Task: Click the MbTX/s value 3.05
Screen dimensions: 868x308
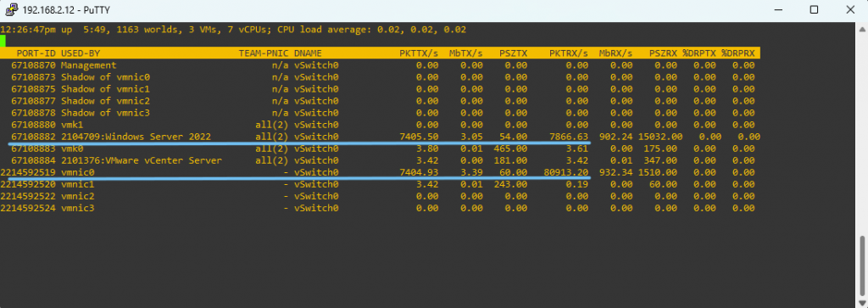Action: [471, 137]
